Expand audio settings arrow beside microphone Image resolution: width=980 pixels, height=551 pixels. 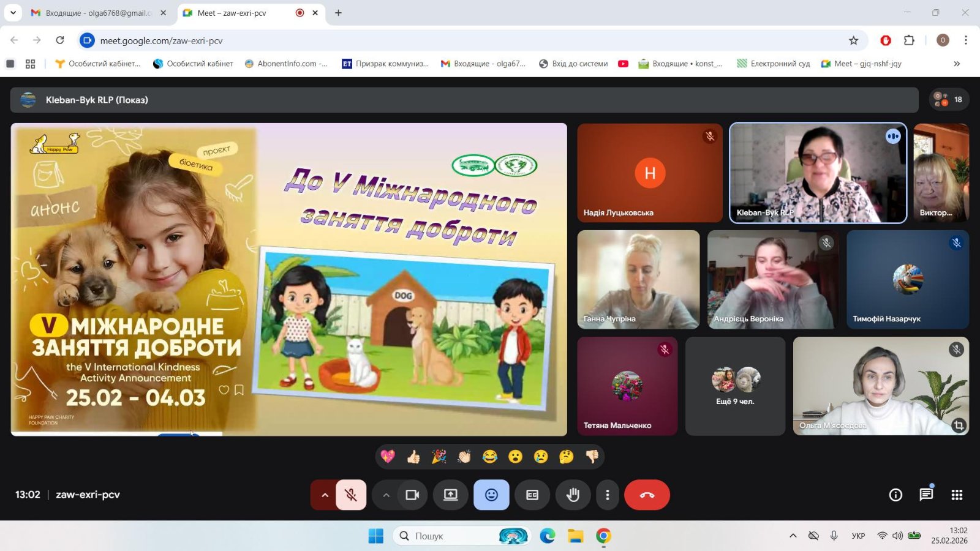click(325, 495)
